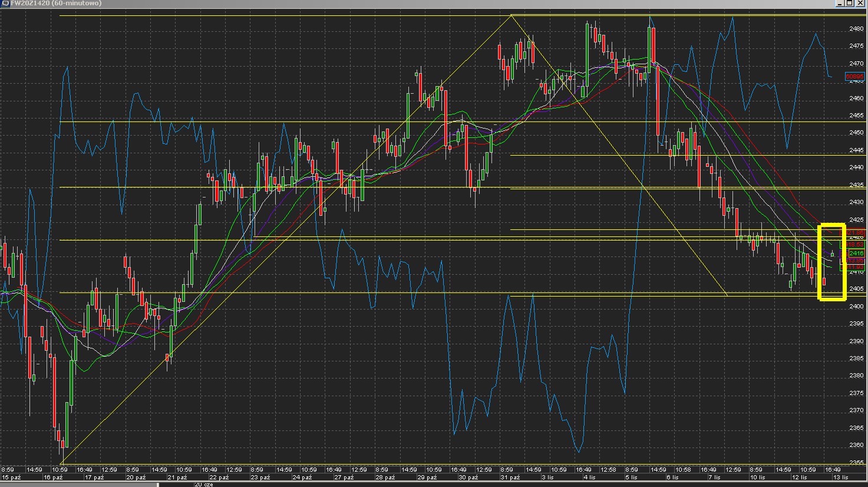Image resolution: width=868 pixels, height=487 pixels.
Task: Maximize the FW20Z1420 chart window
Action: [850, 3]
